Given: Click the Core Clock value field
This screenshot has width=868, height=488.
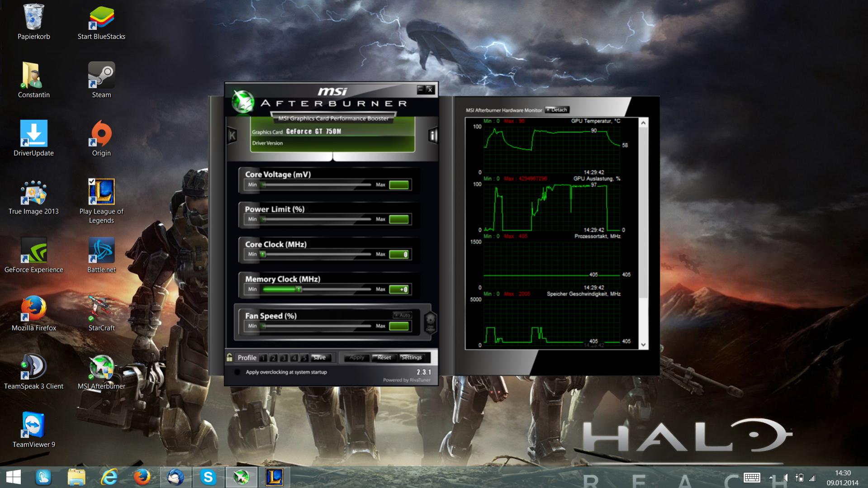Looking at the screenshot, I should 399,254.
